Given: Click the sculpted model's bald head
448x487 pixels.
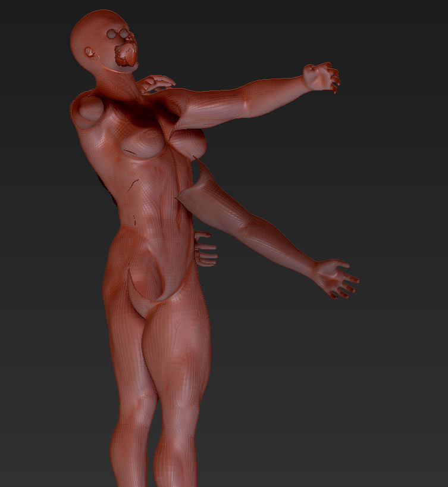Looking at the screenshot, I should [x=102, y=41].
